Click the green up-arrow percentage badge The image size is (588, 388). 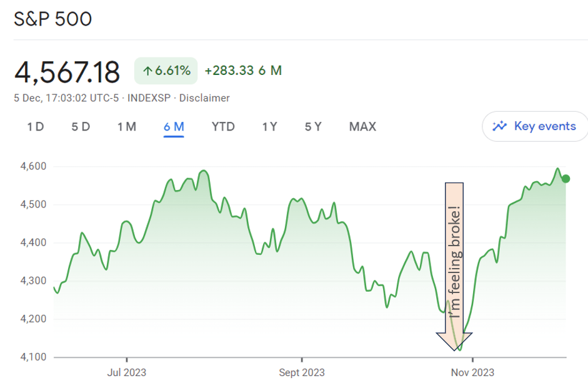[166, 71]
